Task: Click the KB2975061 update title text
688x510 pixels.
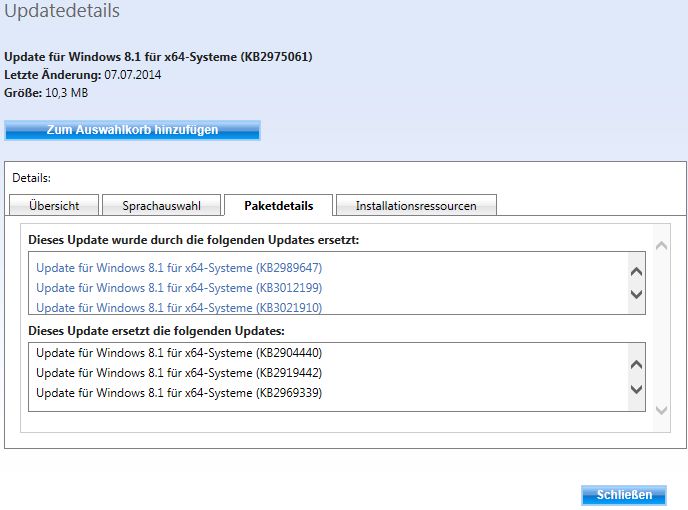Action: (158, 57)
